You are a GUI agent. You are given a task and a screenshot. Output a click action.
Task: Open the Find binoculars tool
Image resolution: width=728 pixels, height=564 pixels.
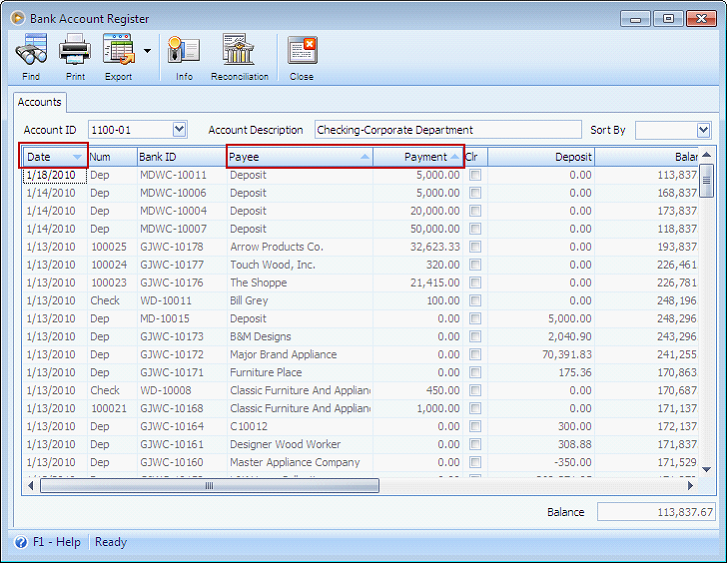[x=31, y=50]
